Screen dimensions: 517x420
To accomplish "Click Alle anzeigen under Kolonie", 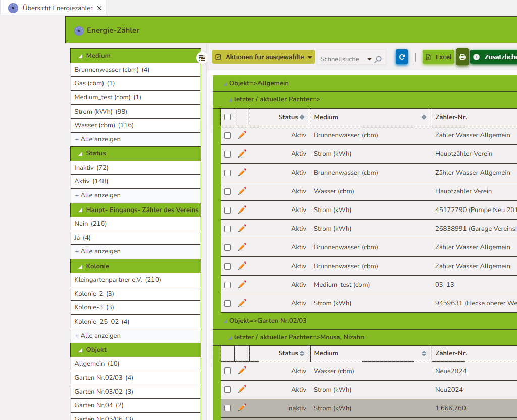I will tap(98, 336).
